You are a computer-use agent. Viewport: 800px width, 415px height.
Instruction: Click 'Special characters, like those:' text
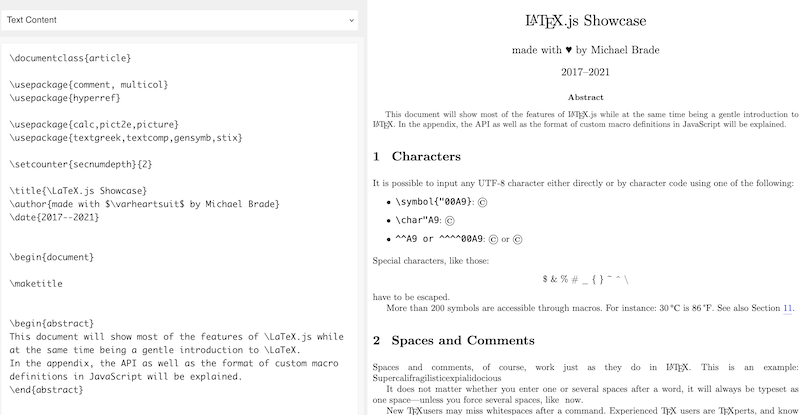(x=431, y=261)
